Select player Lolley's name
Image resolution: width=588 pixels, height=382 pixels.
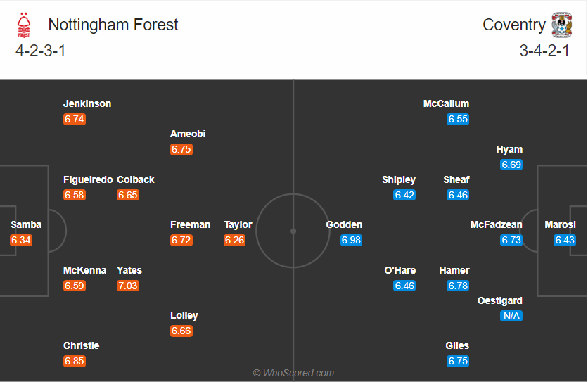pos(184,316)
